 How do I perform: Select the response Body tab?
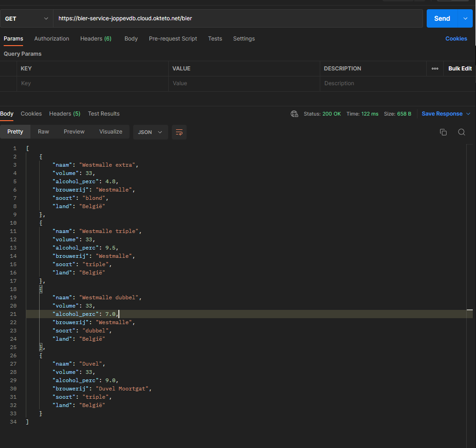6,114
